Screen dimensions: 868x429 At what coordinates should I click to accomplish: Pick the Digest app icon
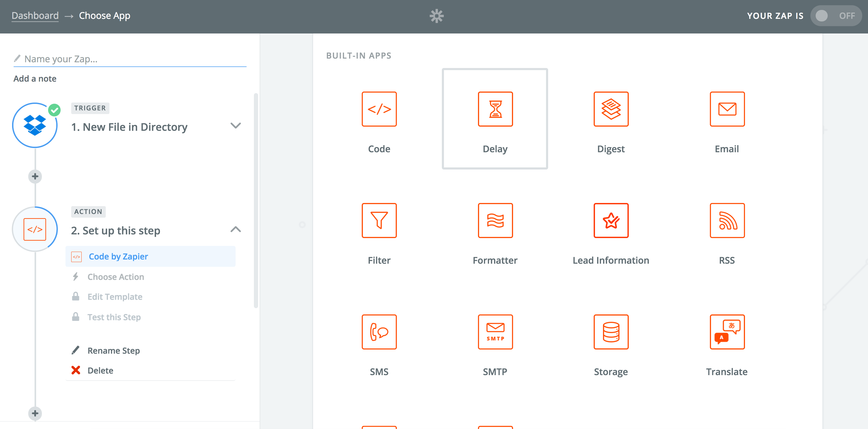611,109
